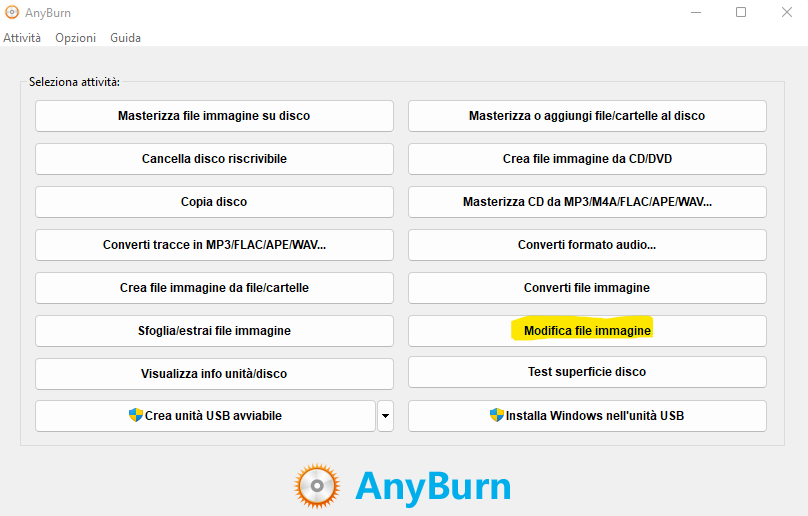Viewport: 808px width, 516px height.
Task: Select Masterizza file immagine su disco
Action: tap(214, 116)
